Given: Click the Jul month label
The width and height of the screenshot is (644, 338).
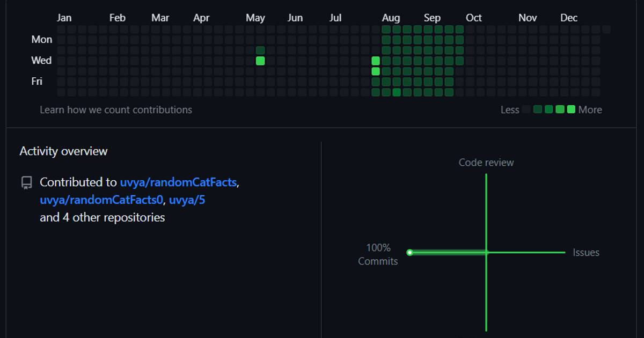Looking at the screenshot, I should (335, 18).
